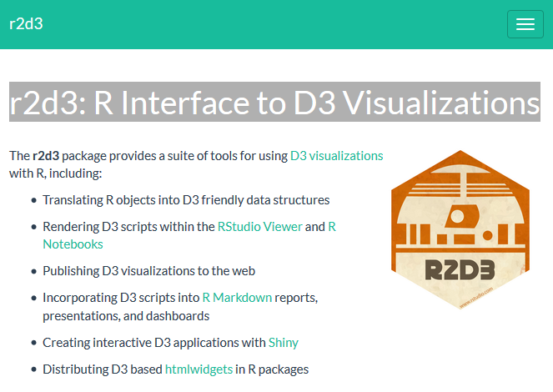Click the page heading 'r2d3: R Interface to D3 Visualizations'

coord(274,103)
